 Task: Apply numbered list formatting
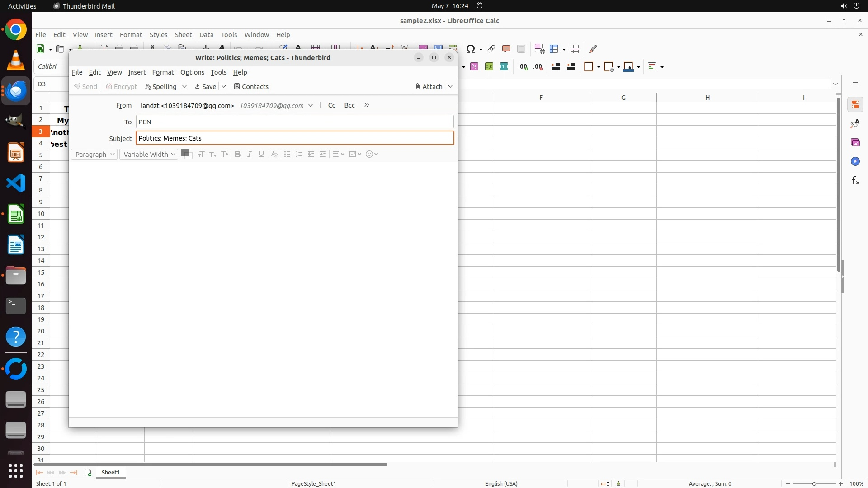[299, 155]
